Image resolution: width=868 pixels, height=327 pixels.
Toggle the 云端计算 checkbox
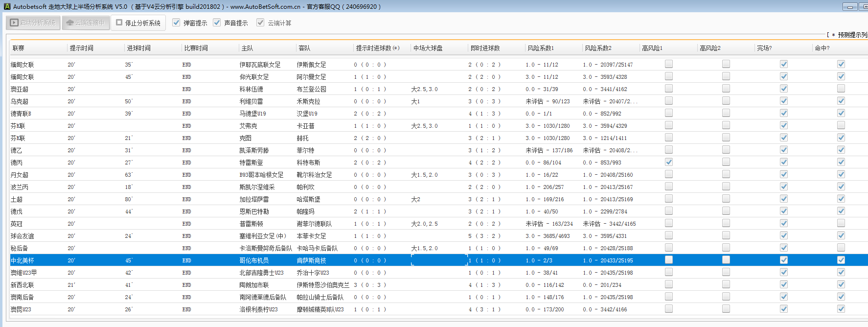tap(260, 23)
